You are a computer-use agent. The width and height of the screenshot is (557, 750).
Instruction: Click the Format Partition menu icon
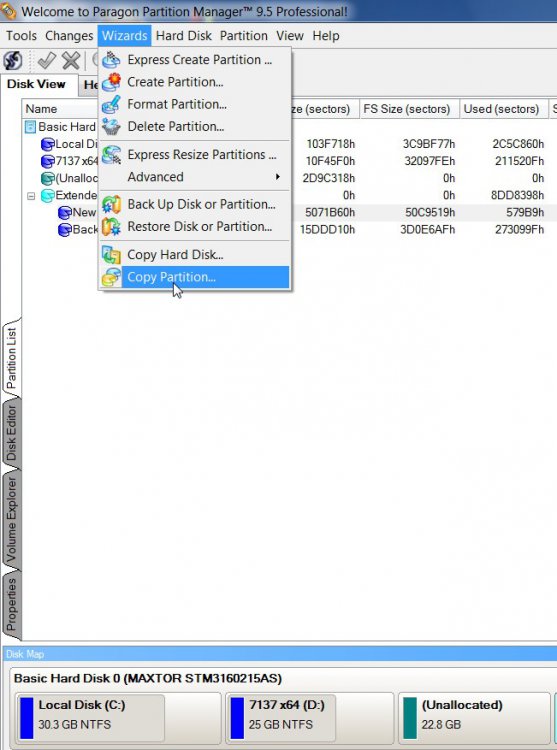point(111,104)
